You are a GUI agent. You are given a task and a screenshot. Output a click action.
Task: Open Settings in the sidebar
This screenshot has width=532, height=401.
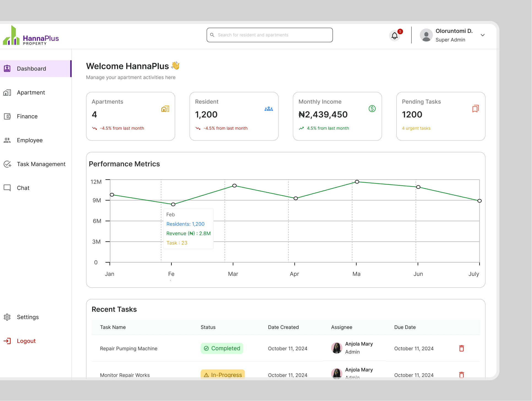(x=28, y=317)
